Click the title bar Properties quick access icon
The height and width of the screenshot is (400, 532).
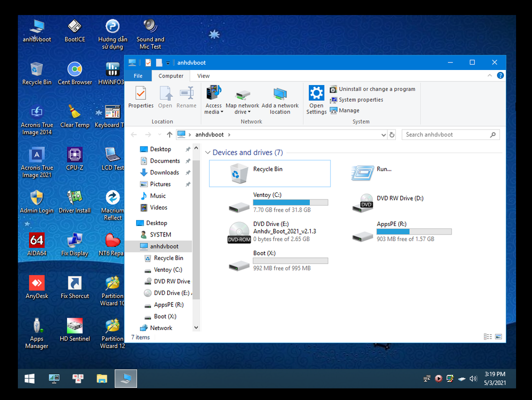click(x=148, y=62)
